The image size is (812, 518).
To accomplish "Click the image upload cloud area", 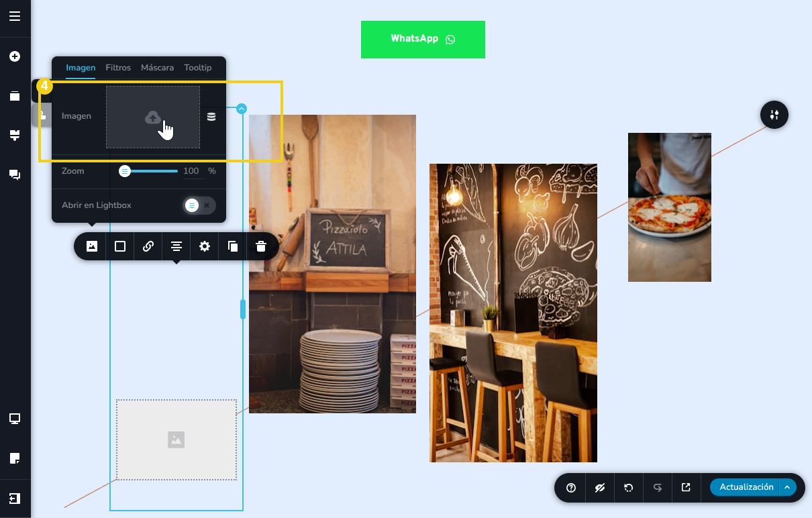I will [153, 117].
